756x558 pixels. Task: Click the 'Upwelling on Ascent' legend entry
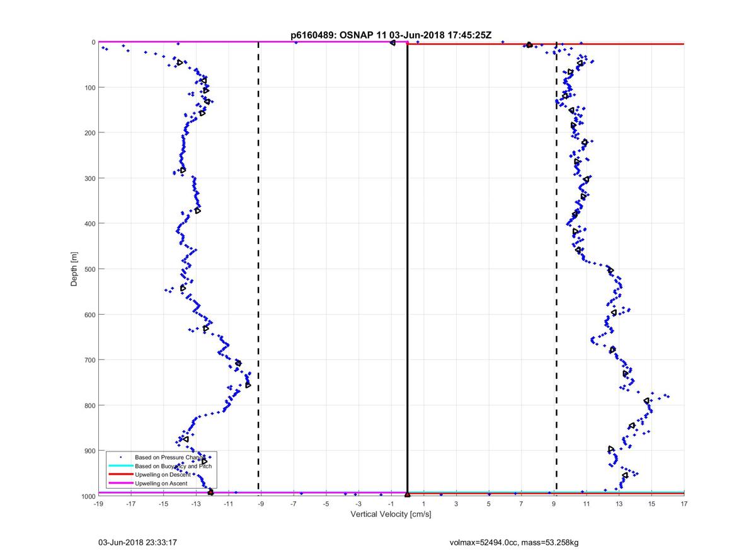[x=161, y=483]
